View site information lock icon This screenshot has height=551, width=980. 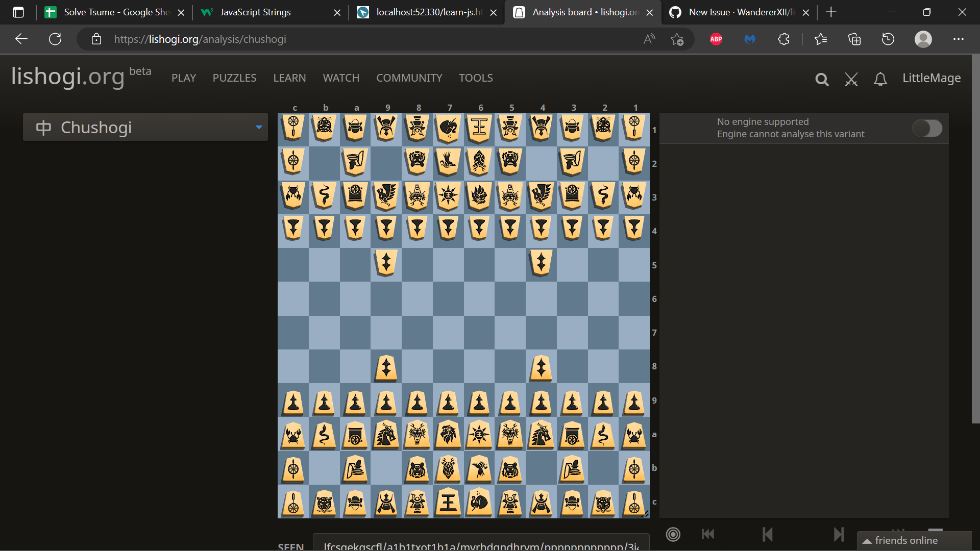tap(96, 39)
